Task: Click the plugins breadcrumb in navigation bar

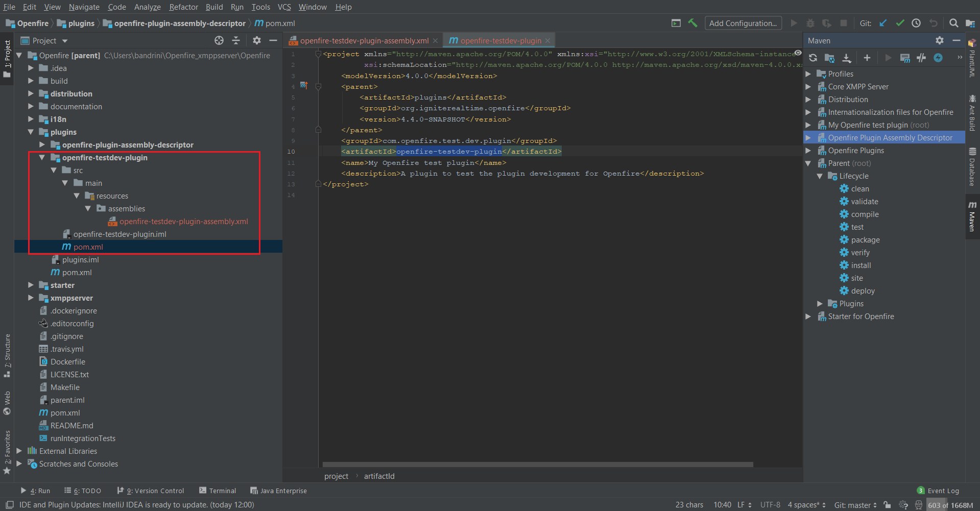Action: (77, 23)
